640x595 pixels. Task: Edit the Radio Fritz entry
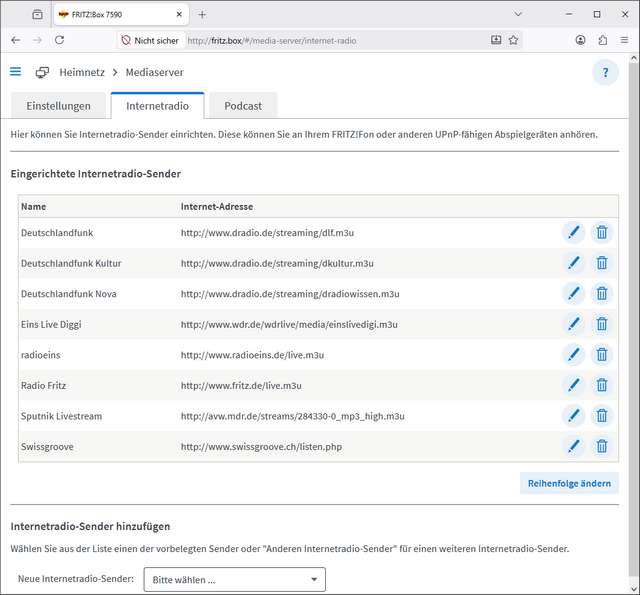573,385
